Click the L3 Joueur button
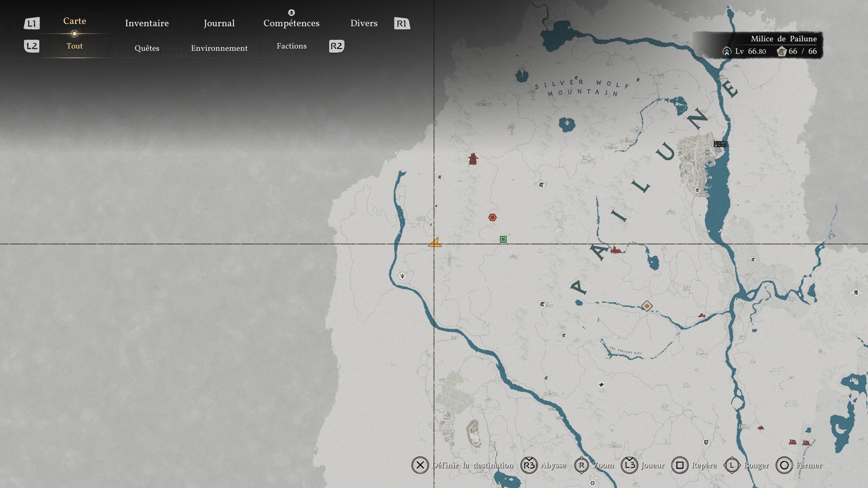 630,465
